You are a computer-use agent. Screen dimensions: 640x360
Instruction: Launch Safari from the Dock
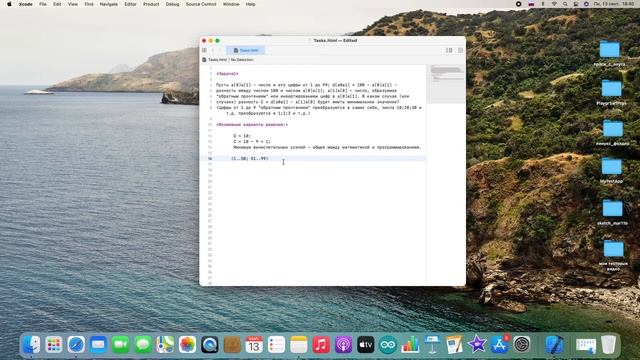coord(76,345)
